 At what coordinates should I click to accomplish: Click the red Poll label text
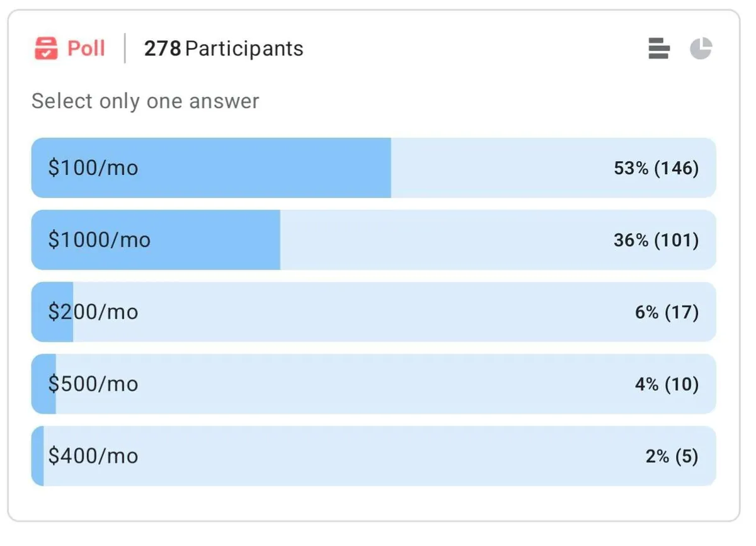[86, 48]
